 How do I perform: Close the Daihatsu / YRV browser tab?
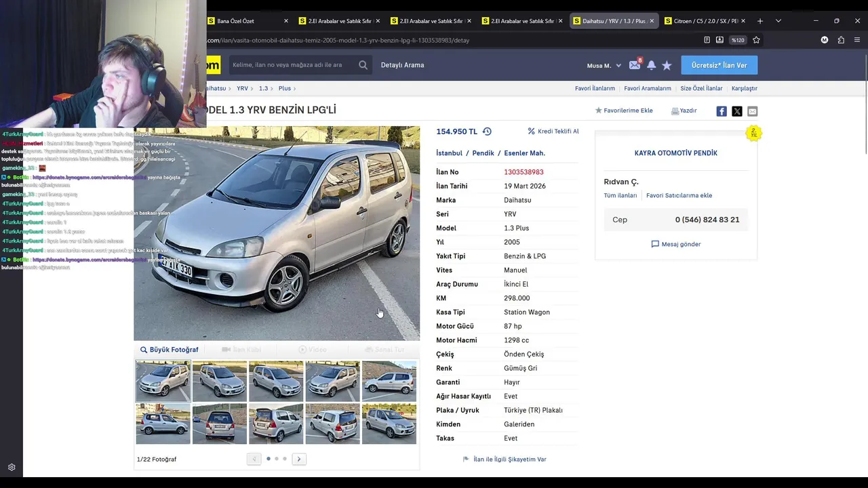652,21
